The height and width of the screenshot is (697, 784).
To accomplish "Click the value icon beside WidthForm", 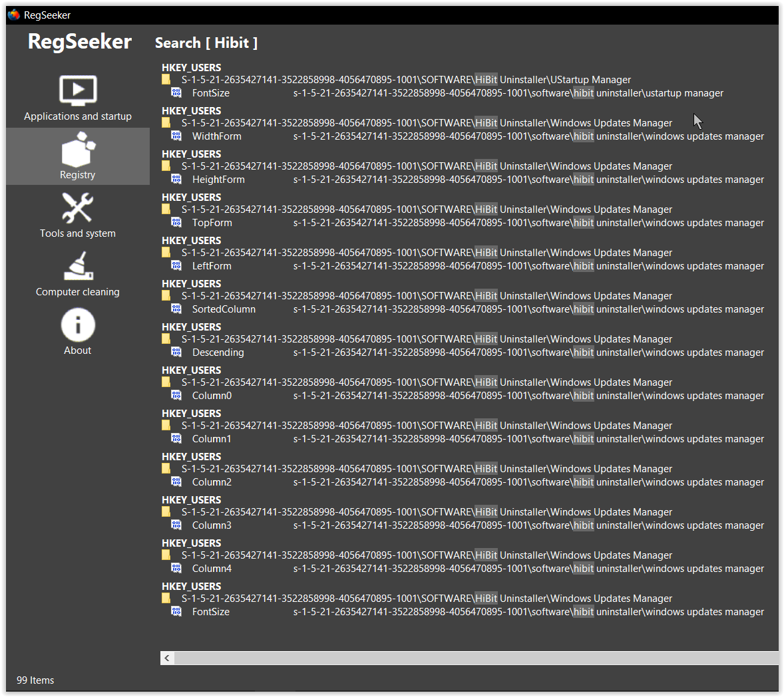I will click(x=176, y=136).
